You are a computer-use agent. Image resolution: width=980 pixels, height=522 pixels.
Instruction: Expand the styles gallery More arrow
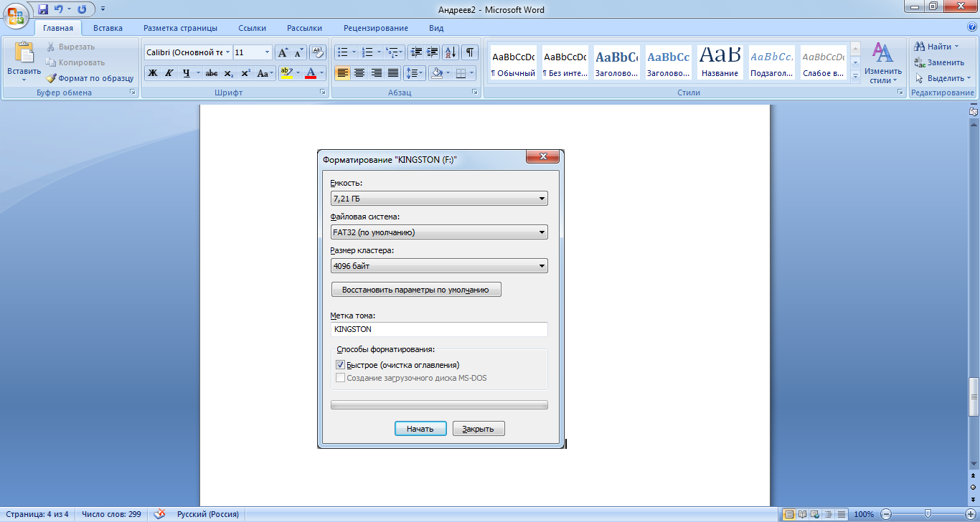pyautogui.click(x=855, y=77)
